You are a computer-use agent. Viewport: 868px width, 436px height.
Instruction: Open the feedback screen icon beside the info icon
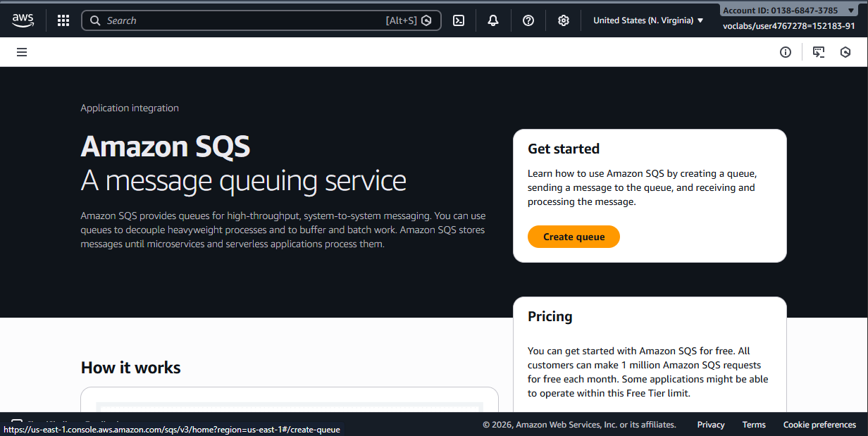click(819, 52)
